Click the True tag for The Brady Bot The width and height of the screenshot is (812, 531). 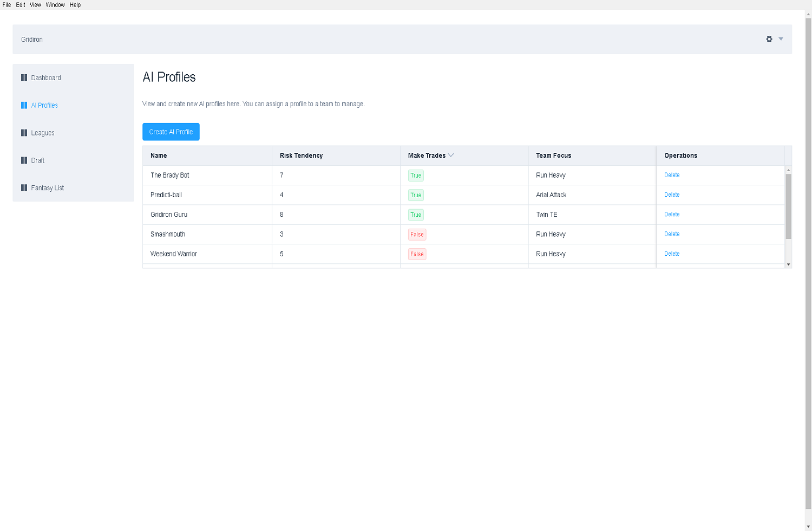coord(416,176)
